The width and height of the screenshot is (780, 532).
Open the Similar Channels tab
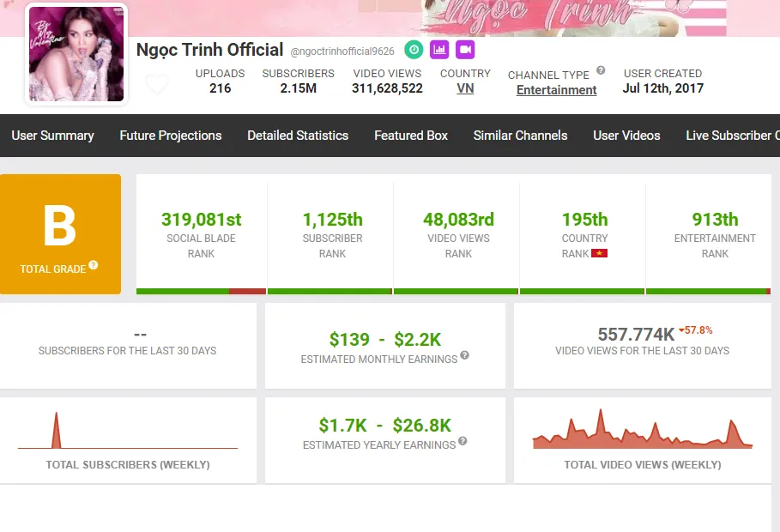[x=520, y=136]
